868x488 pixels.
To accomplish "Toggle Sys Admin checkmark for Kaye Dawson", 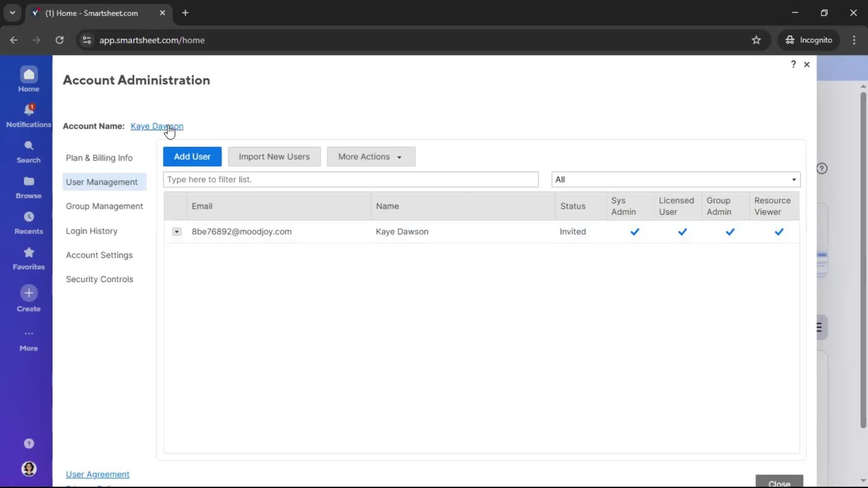I will (635, 232).
